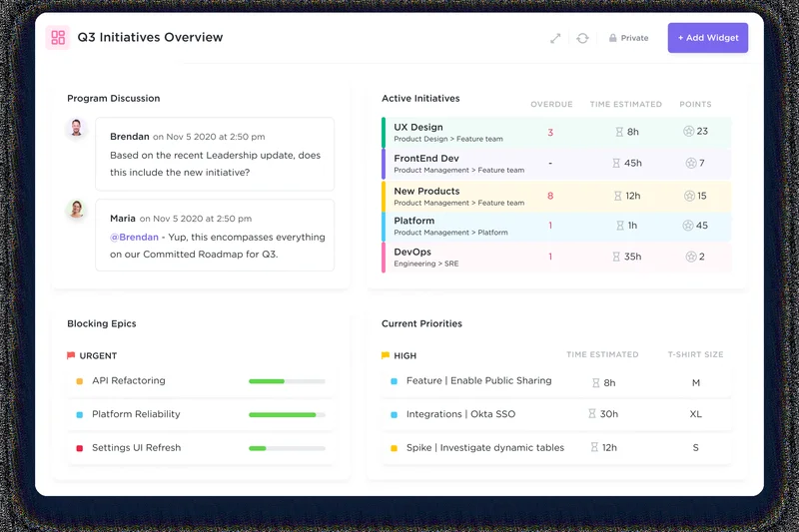Viewport: 799px width, 532px height.
Task: Click points icon in Platform row
Action: pyautogui.click(x=689, y=226)
